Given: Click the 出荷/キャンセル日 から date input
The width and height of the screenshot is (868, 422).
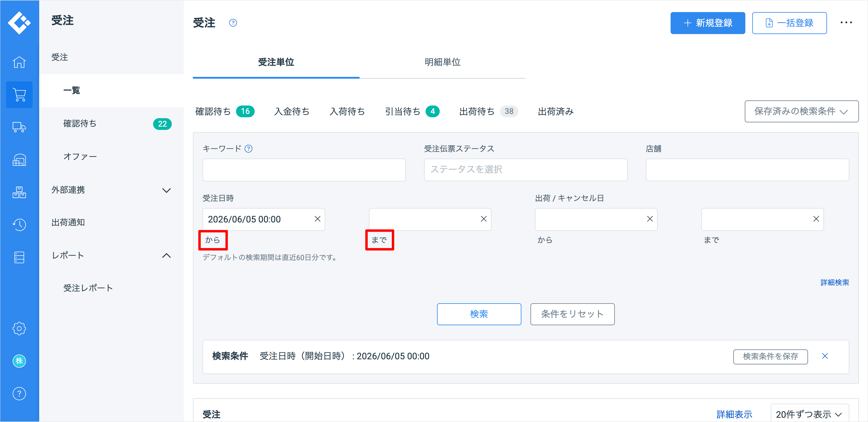Looking at the screenshot, I should pos(596,219).
